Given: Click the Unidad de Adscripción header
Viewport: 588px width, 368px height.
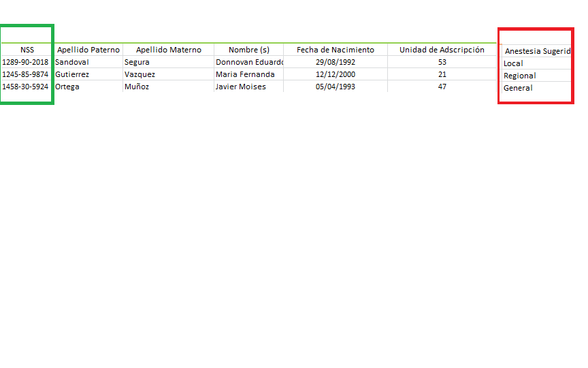Looking at the screenshot, I should (442, 50).
